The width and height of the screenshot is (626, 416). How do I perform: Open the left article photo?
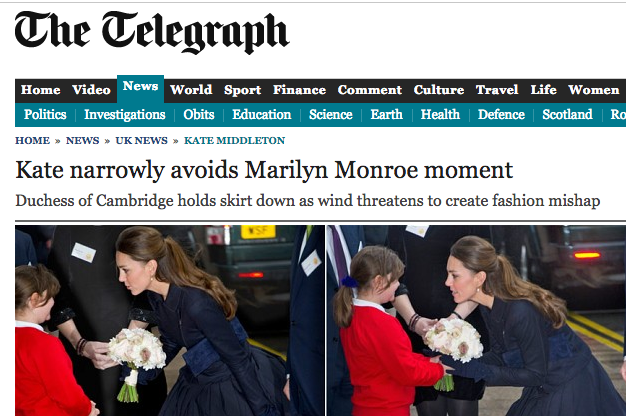click(170, 321)
